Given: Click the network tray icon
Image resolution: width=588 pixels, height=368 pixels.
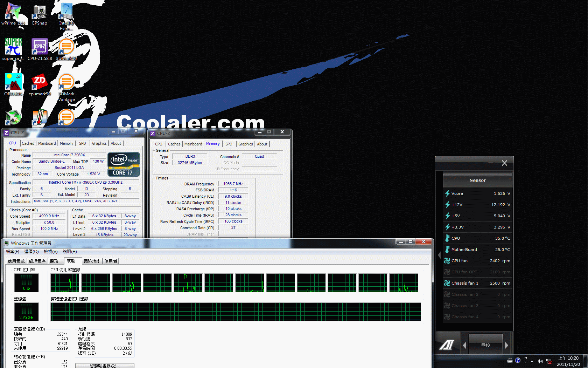Looking at the screenshot, I should click(x=549, y=361).
